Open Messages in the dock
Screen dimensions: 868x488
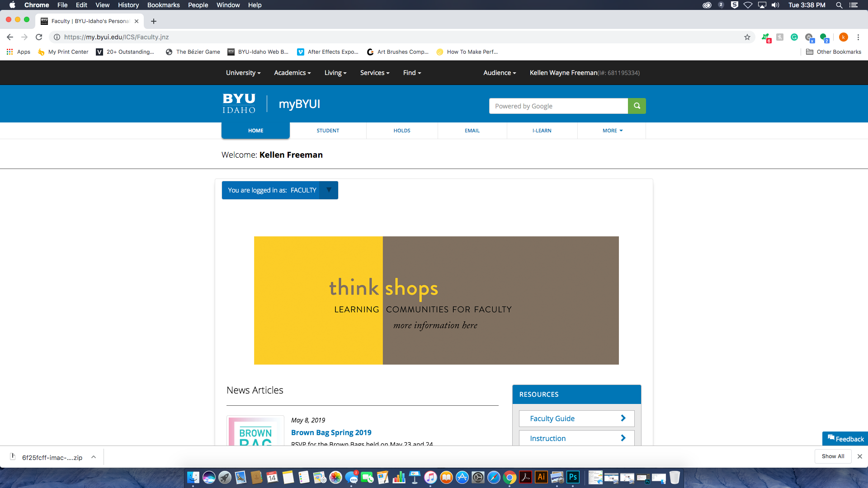(351, 477)
